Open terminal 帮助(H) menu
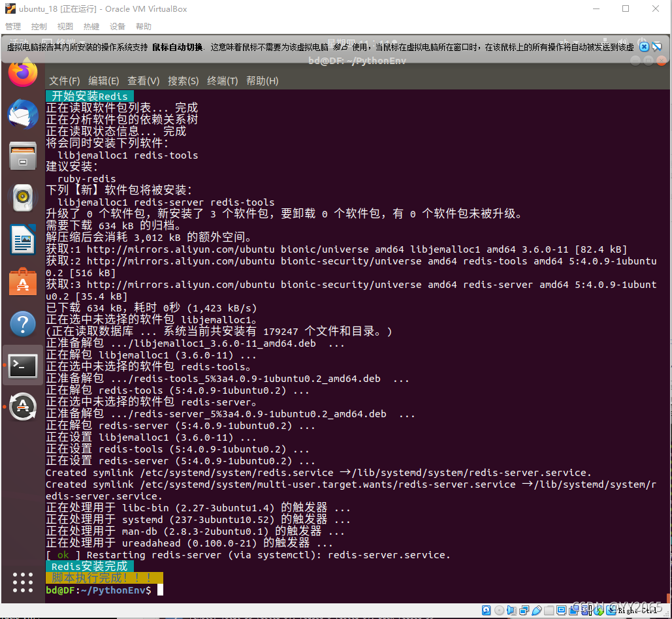The width and height of the screenshot is (672, 619). (x=263, y=81)
